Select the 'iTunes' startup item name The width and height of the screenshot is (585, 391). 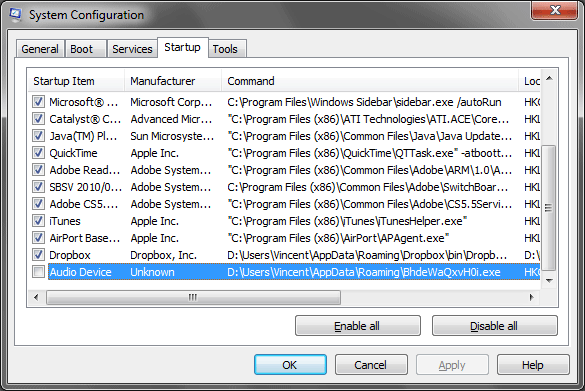coord(65,221)
